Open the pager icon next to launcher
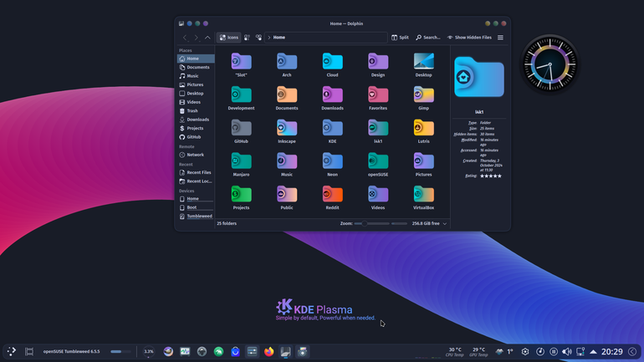 (29, 352)
